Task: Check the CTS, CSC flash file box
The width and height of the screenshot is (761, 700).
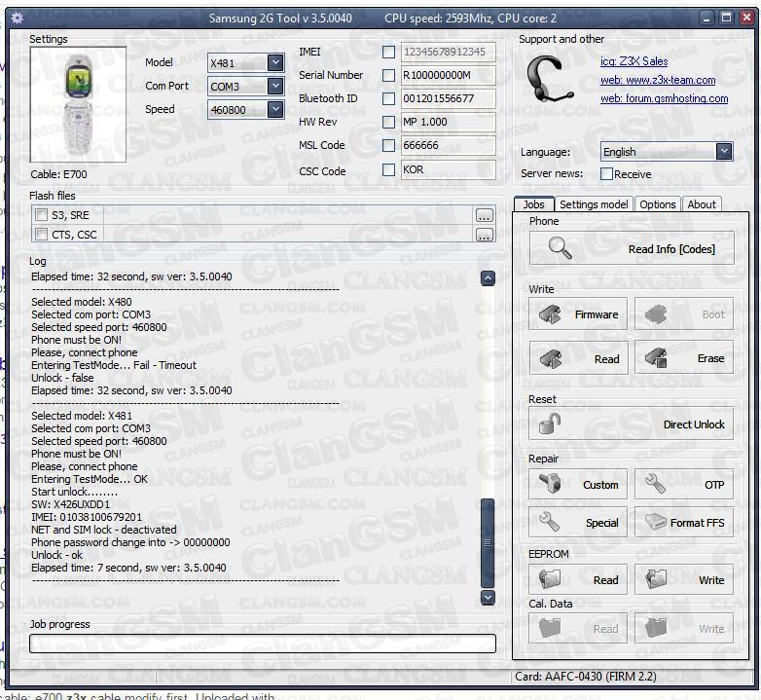Action: click(42, 235)
